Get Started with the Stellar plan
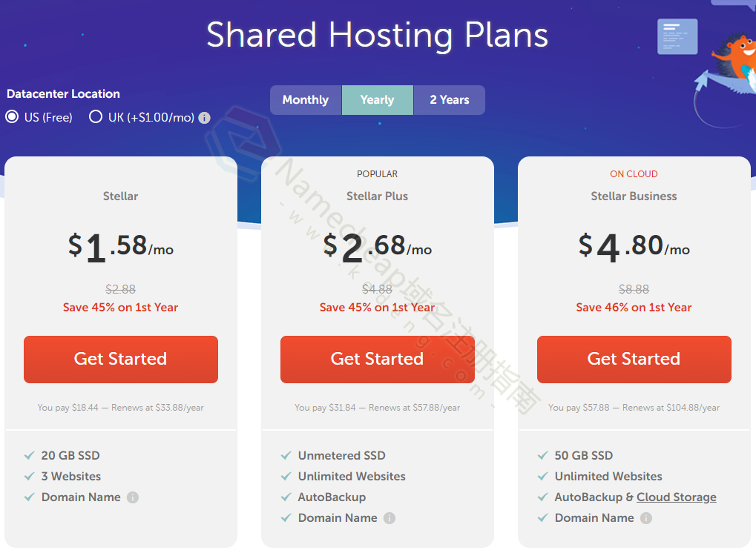The width and height of the screenshot is (756, 553). coord(121,360)
